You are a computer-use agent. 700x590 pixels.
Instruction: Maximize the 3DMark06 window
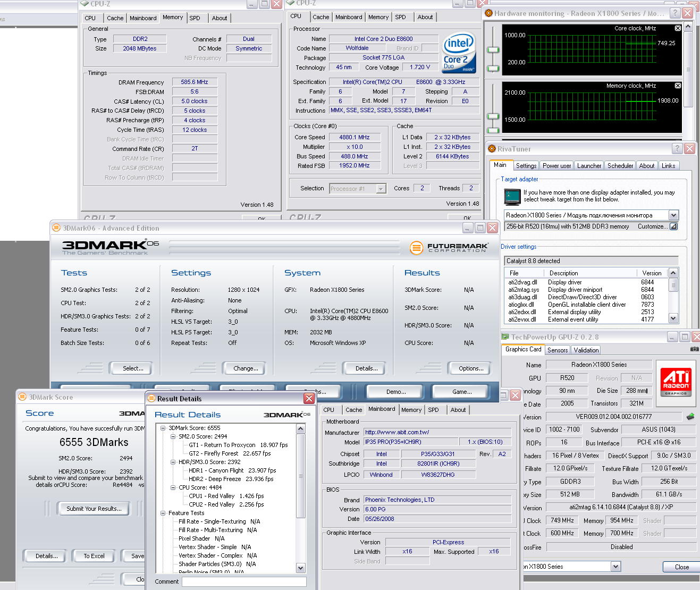[480, 228]
